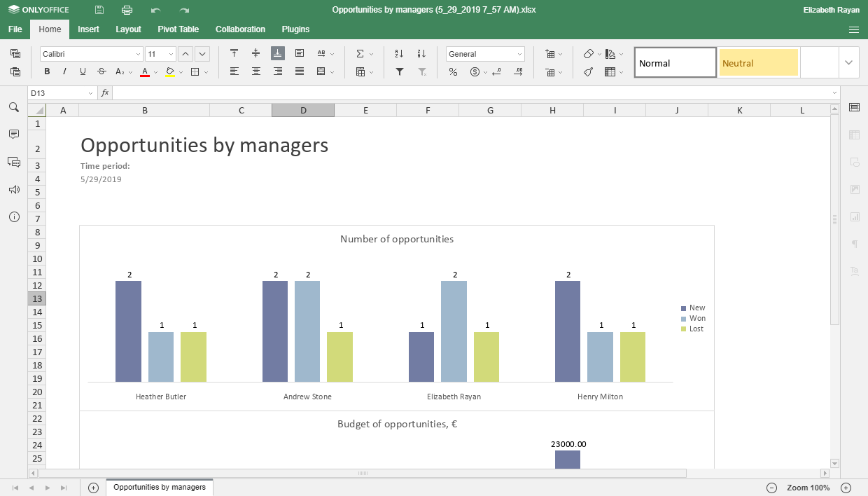
Task: Switch to the Insert ribbon tab
Action: tap(88, 29)
